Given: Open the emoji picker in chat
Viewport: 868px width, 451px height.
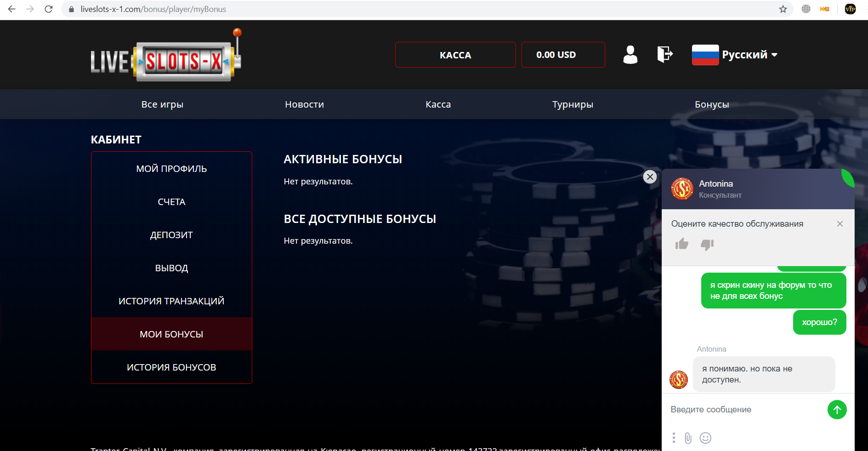Looking at the screenshot, I should click(705, 438).
